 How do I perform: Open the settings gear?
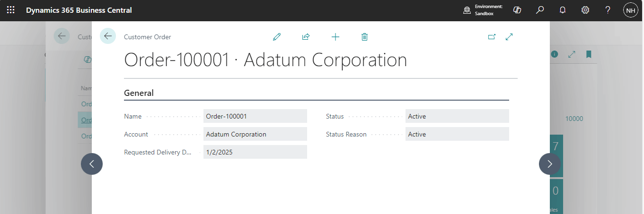[585, 10]
